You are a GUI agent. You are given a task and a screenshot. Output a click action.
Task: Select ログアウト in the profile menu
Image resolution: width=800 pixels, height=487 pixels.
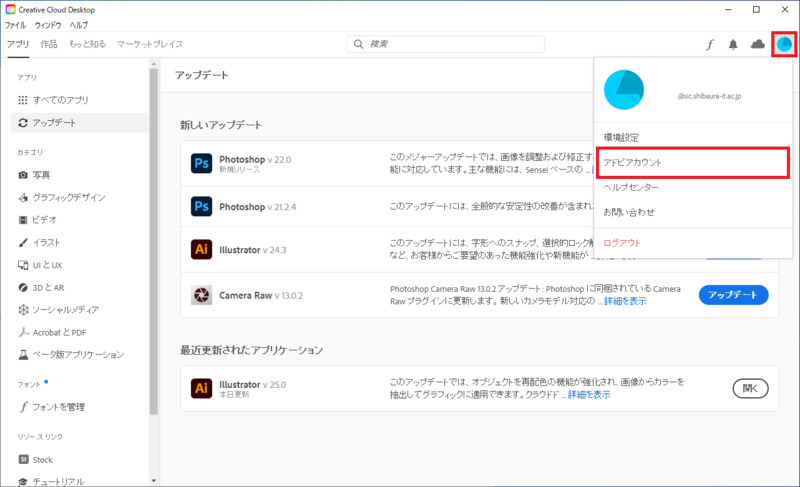click(x=622, y=242)
